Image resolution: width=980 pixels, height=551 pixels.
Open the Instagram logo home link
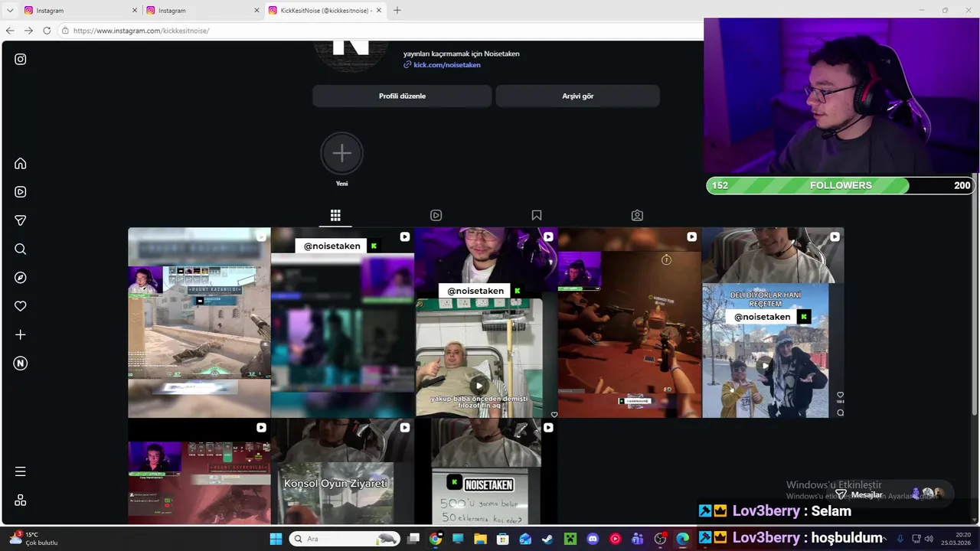point(21,59)
